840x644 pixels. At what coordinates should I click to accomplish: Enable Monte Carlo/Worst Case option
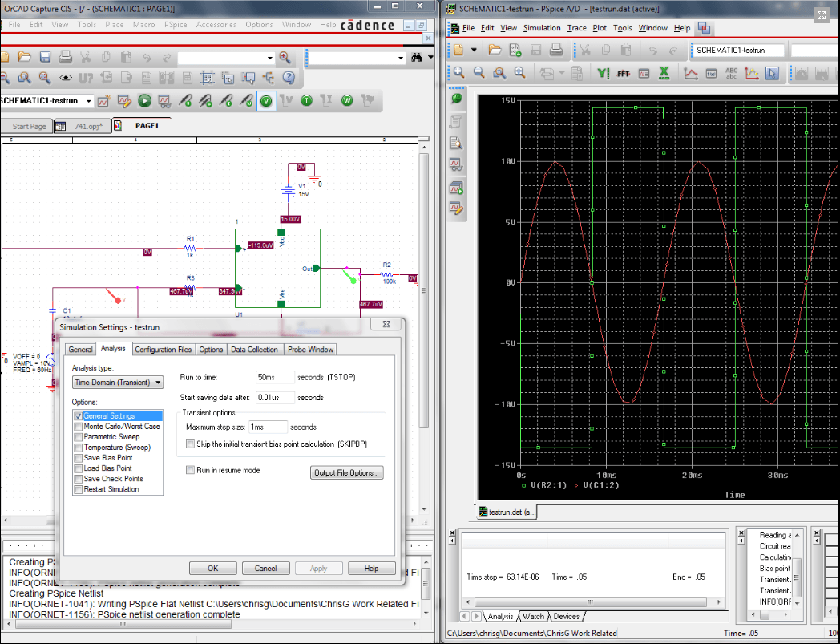78,427
